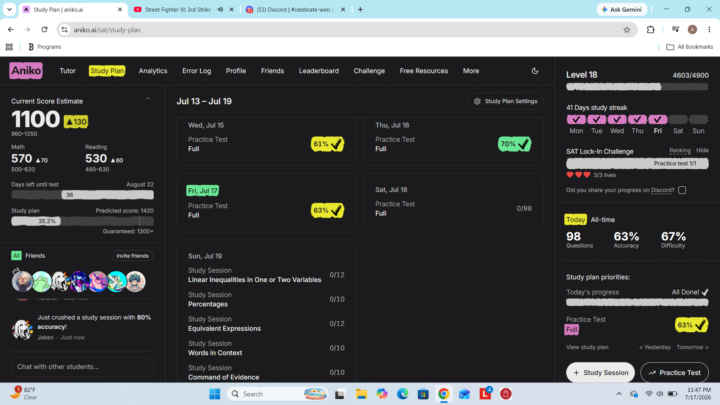The image size is (720, 405).
Task: Click the Invite friends button
Action: 132,256
